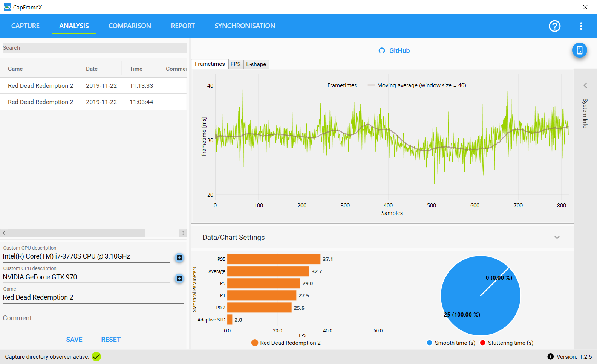Expand the System Info side panel chevron

585,85
